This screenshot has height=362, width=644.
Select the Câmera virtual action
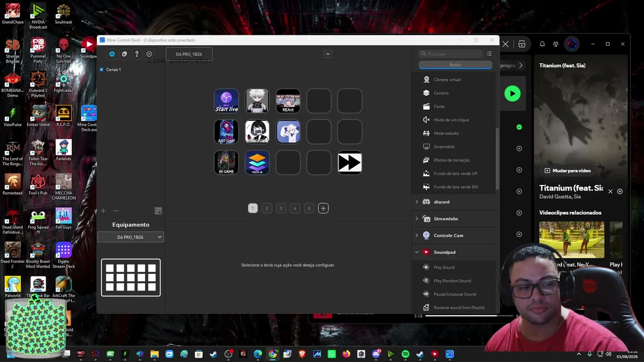(454, 79)
